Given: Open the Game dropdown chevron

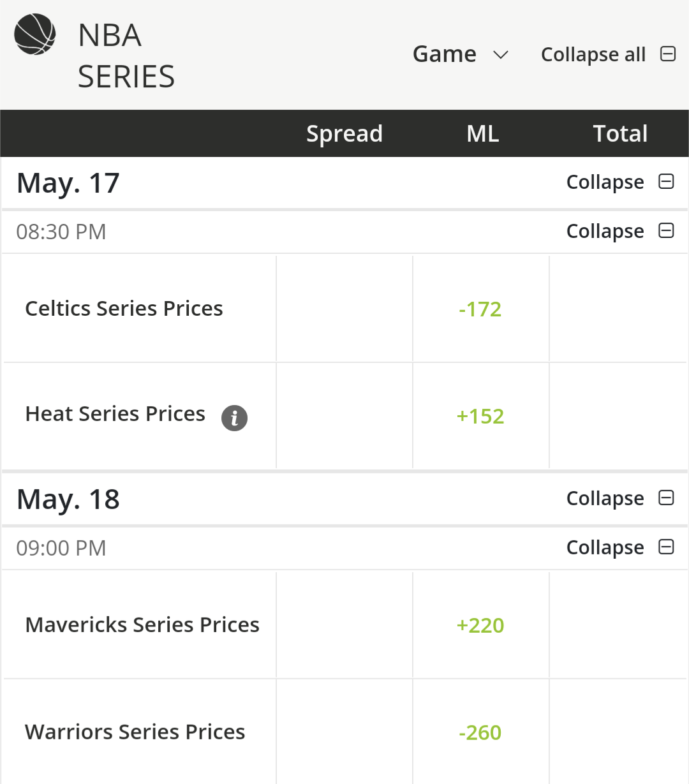Looking at the screenshot, I should pos(501,55).
